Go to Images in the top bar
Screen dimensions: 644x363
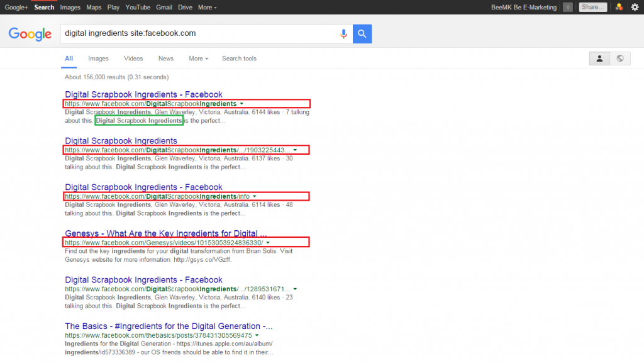tap(70, 8)
